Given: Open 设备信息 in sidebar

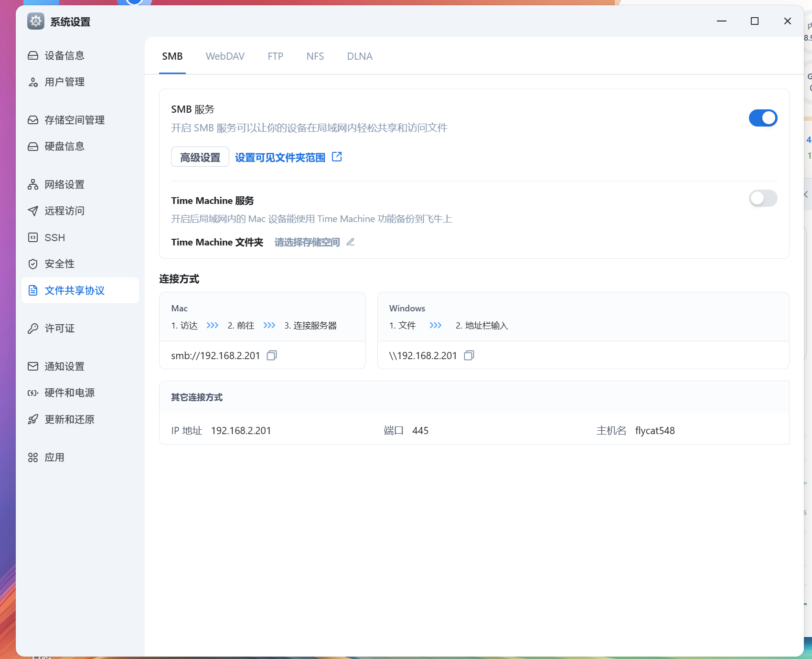Looking at the screenshot, I should pyautogui.click(x=64, y=56).
